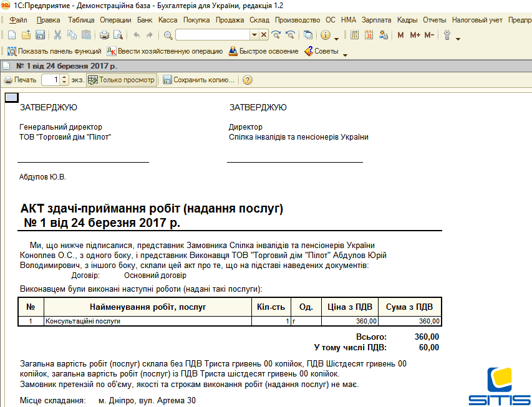Screen dimensions: 532x407
Task: Open the Производство menu
Action: click(297, 20)
